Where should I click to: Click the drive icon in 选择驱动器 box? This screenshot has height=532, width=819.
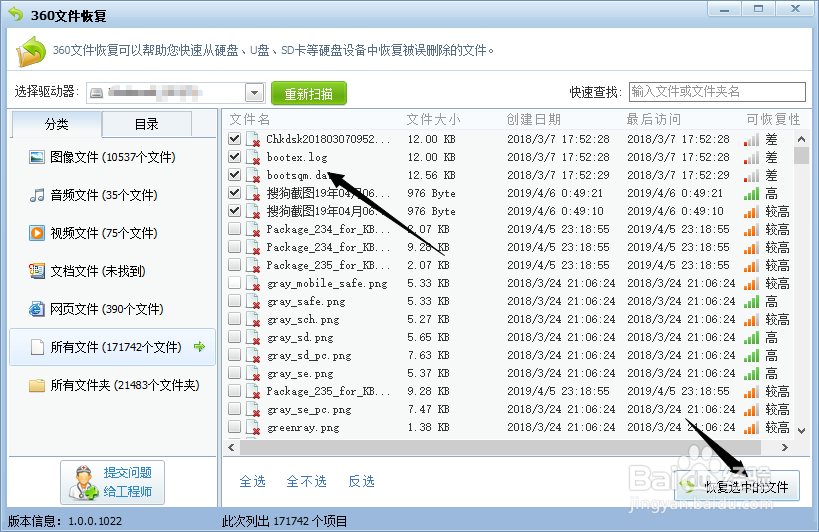click(x=97, y=93)
